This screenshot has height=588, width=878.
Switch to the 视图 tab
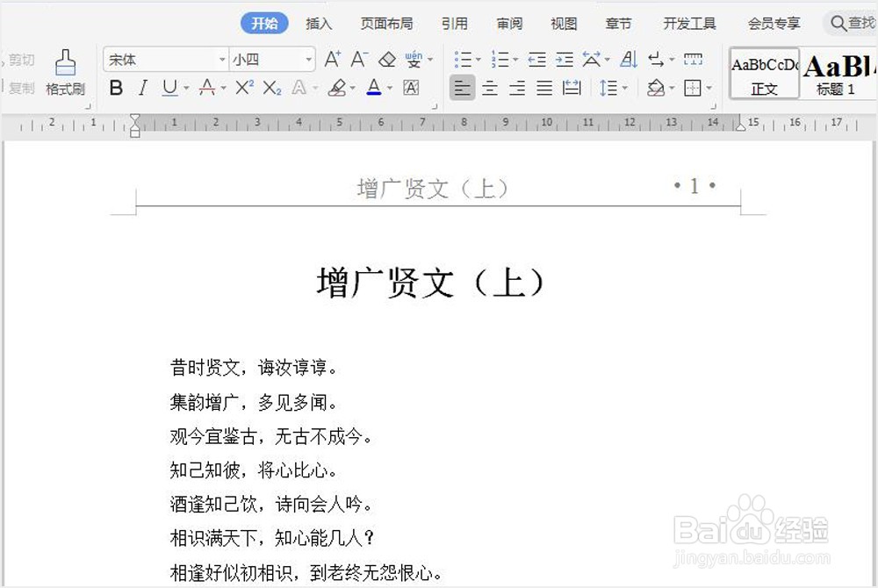(564, 24)
